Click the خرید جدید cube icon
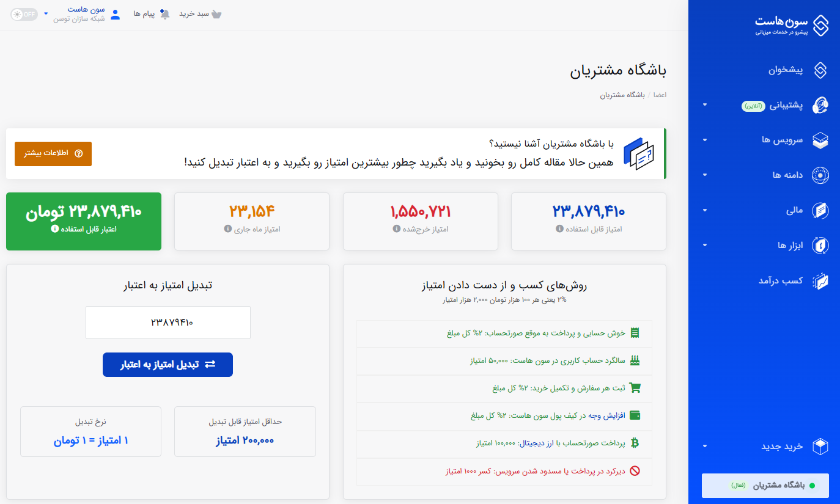 pos(820,447)
